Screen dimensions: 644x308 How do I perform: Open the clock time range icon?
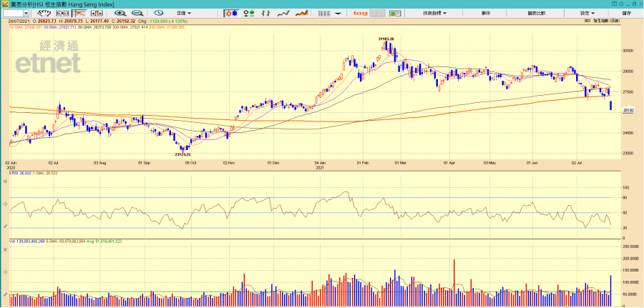(x=158, y=13)
